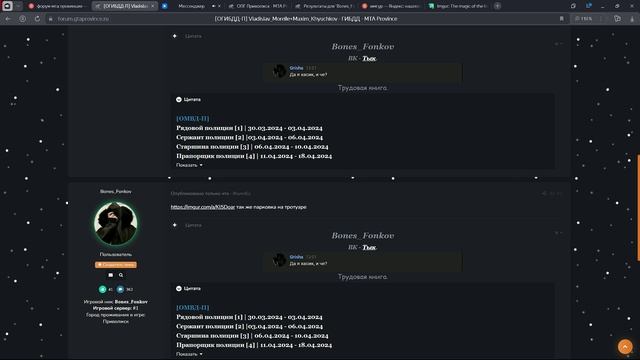Open the 'Тык' VK link in first post
The width and height of the screenshot is (640, 360).
[369, 58]
